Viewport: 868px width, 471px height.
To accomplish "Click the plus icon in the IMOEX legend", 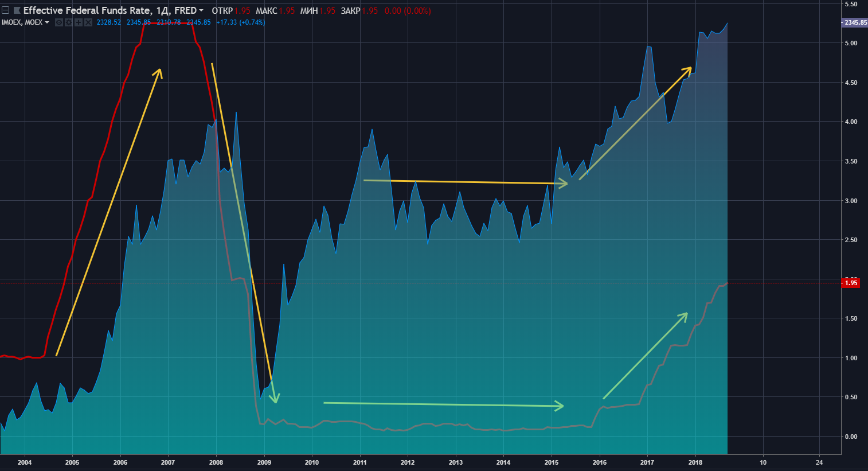I will tap(78, 22).
